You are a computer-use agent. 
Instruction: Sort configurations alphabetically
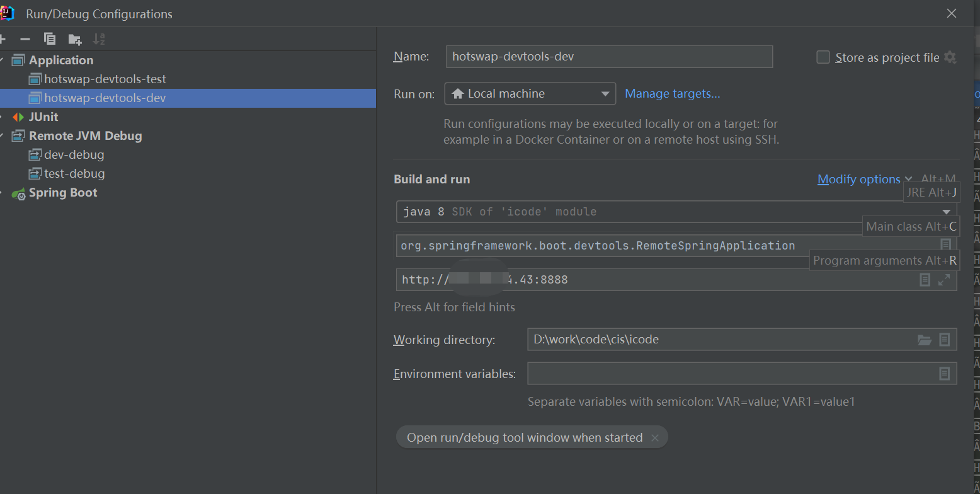point(99,39)
